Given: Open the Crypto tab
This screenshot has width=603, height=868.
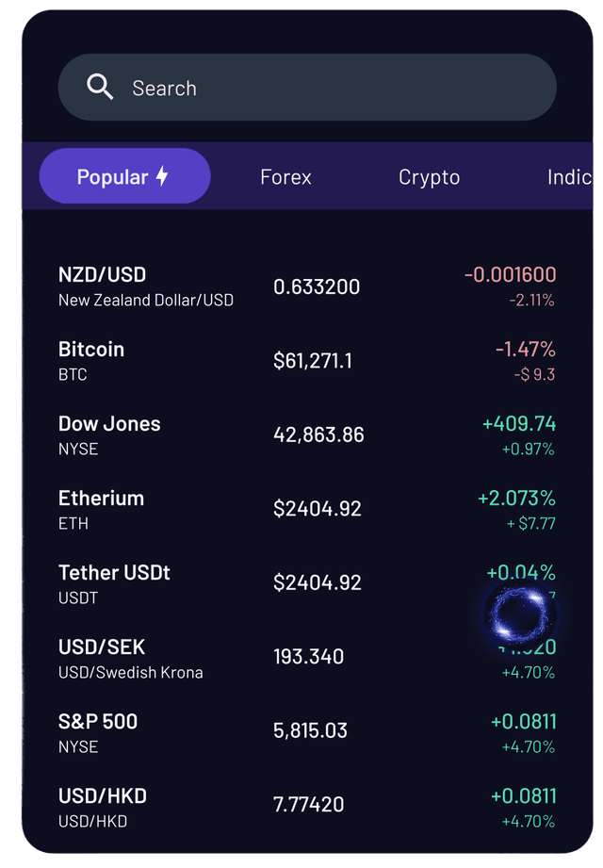Looking at the screenshot, I should [x=429, y=177].
